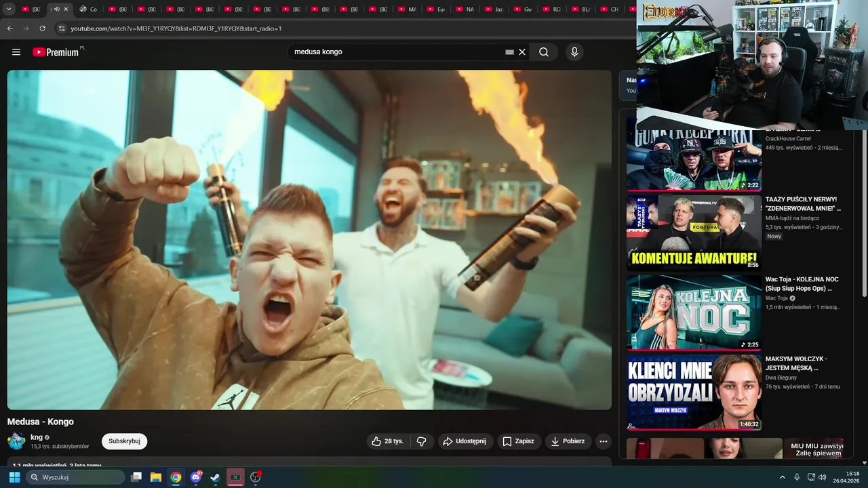The height and width of the screenshot is (488, 868).
Task: Start voice search with the microphone
Action: pos(574,52)
